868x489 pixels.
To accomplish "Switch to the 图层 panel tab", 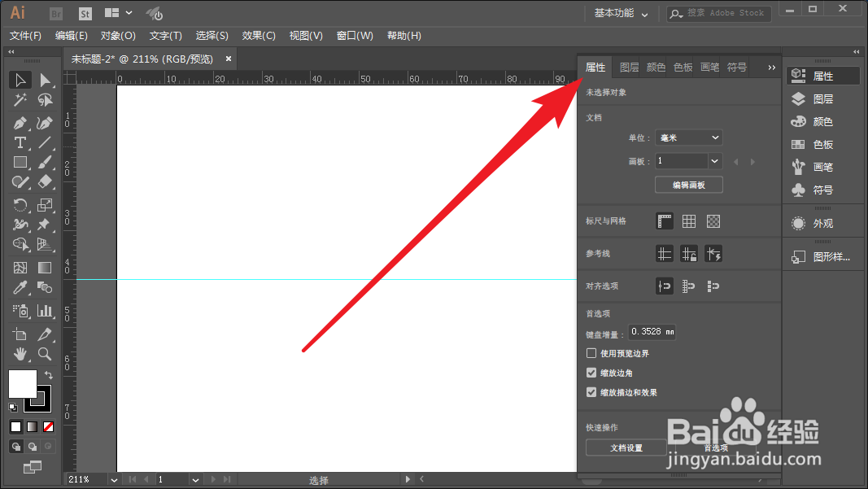I will click(629, 68).
